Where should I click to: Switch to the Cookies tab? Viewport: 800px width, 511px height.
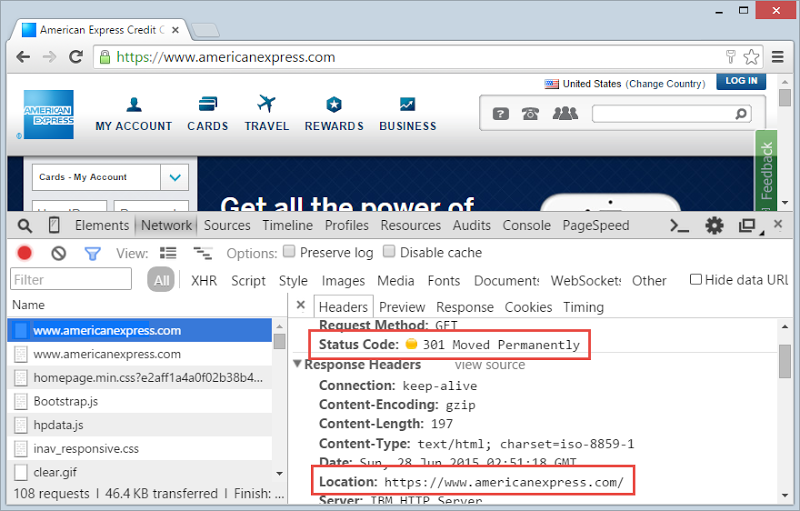coord(528,307)
